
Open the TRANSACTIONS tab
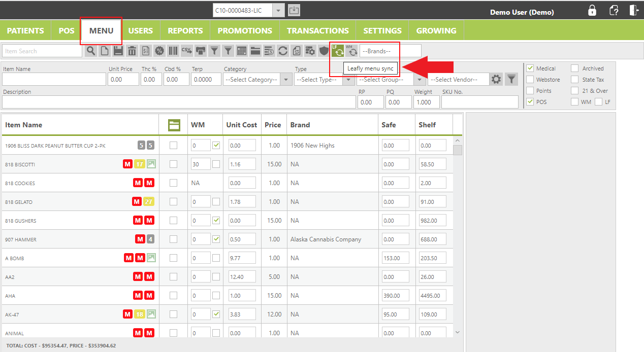[x=318, y=30]
